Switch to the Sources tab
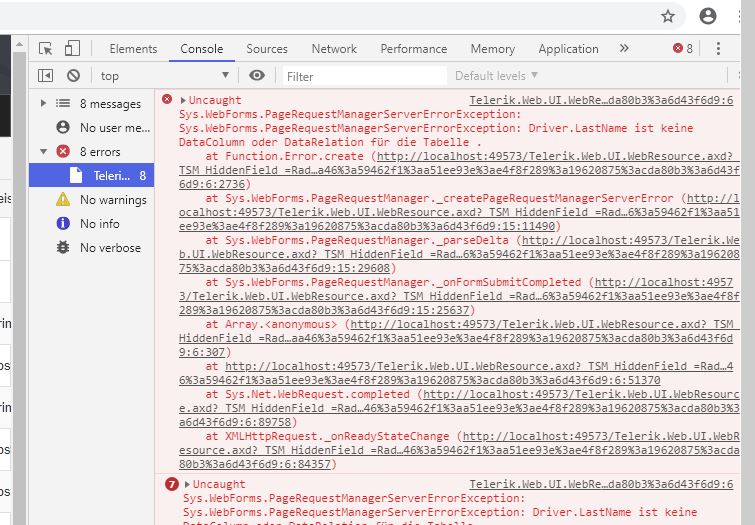 pos(267,49)
